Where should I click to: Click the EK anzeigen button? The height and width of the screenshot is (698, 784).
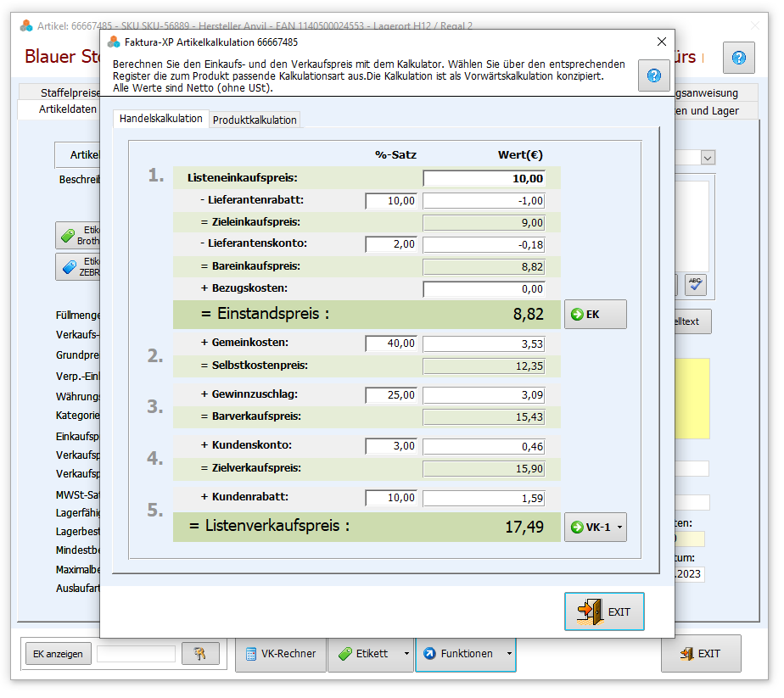point(58,654)
